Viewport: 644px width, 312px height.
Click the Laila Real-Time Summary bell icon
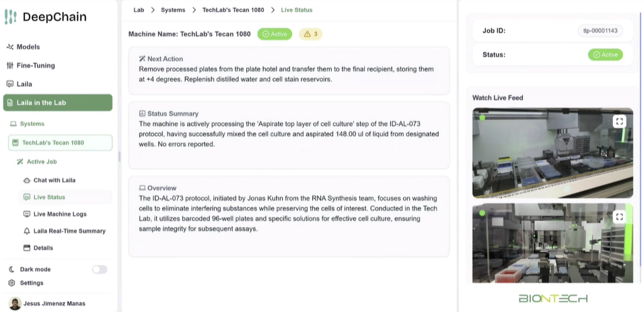[x=27, y=231]
